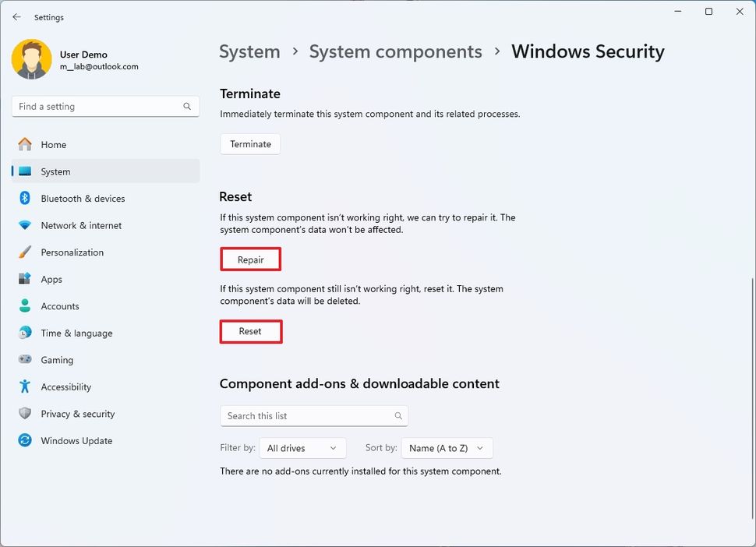
Task: Go to System components breadcrumb
Action: click(x=395, y=51)
